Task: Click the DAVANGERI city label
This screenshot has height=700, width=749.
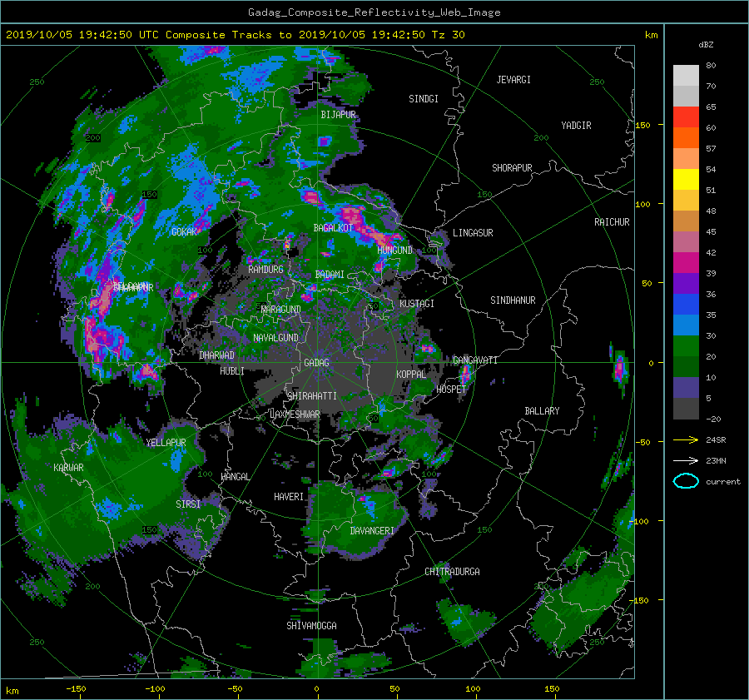Action: [x=372, y=531]
